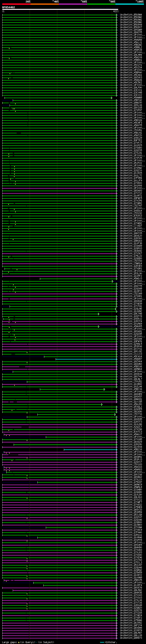Open the UniRef100_Q84ZV5 hit label
The image size is (146, 644).
131,32
